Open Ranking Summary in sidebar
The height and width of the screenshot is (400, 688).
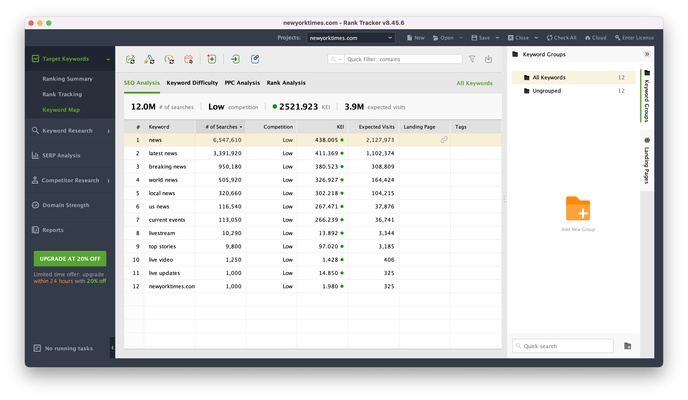coord(68,79)
